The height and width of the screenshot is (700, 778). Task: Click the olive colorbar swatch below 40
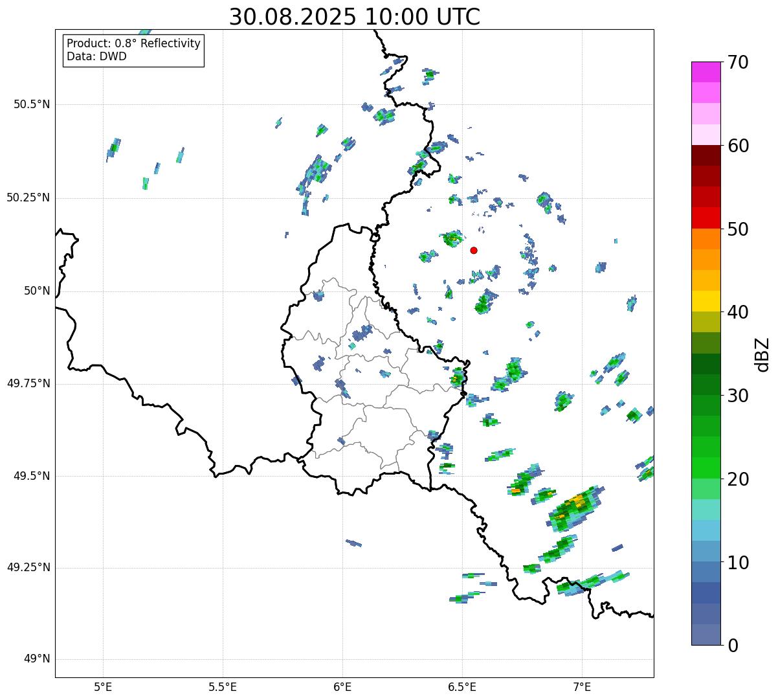(x=706, y=322)
